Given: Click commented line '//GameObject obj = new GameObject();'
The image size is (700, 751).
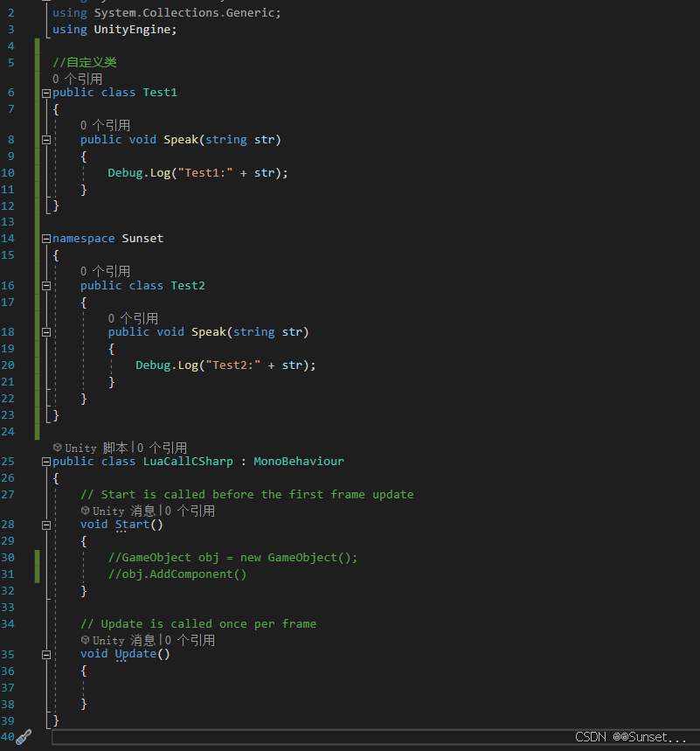Looking at the screenshot, I should tap(232, 558).
